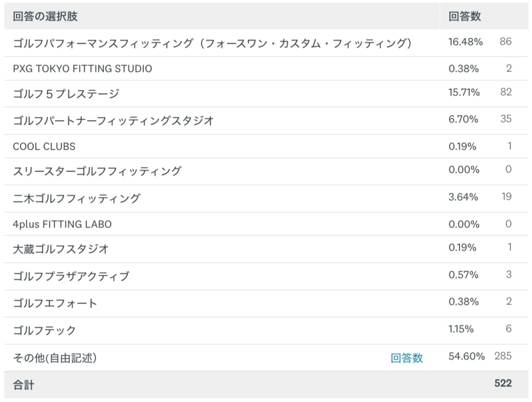This screenshot has height=402, width=532.
Task: Select ゴルフ５プレステージ label
Action: pyautogui.click(x=66, y=94)
